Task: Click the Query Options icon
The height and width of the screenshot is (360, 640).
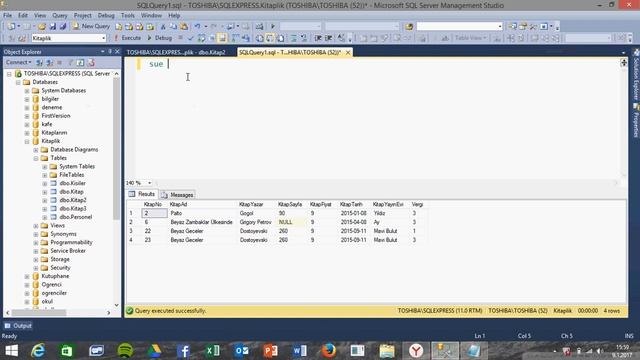Action: pyautogui.click(x=212, y=38)
